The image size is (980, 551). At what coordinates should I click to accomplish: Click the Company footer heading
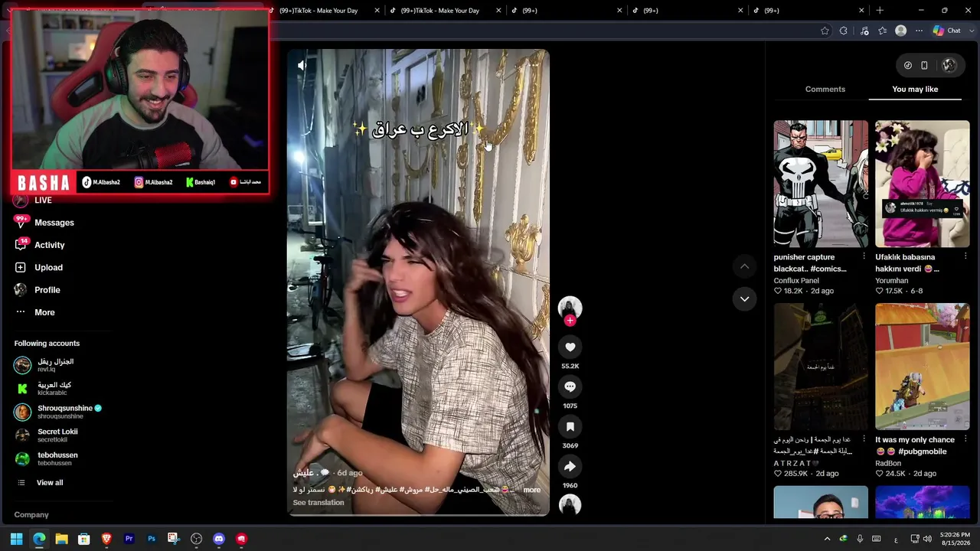point(31,515)
